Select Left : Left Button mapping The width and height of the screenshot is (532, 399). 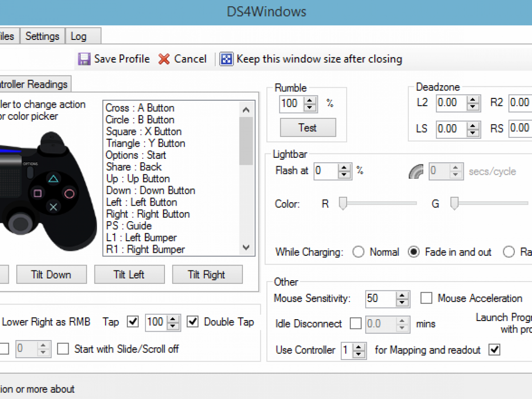click(141, 202)
